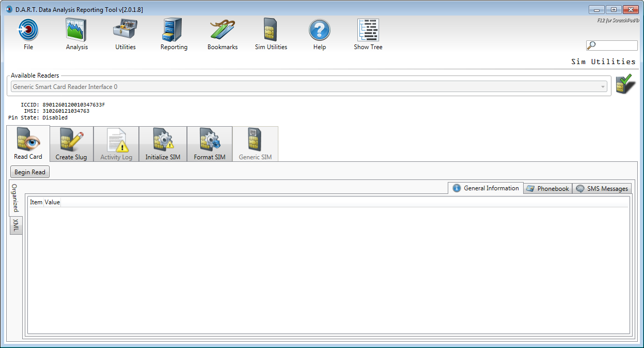Click the ICCID value 8901260120010347633F
The height and width of the screenshot is (348, 644).
74,104
